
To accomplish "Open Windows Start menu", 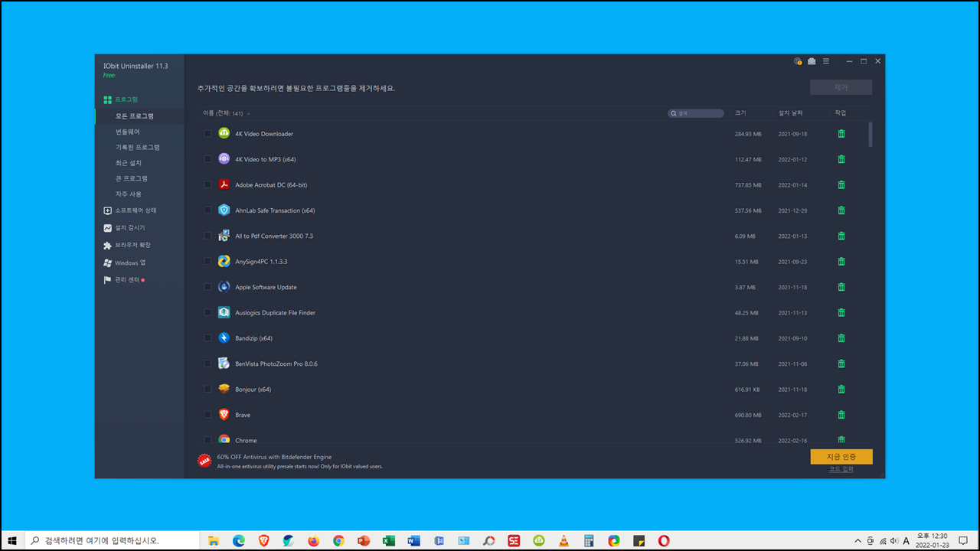I will (x=12, y=540).
